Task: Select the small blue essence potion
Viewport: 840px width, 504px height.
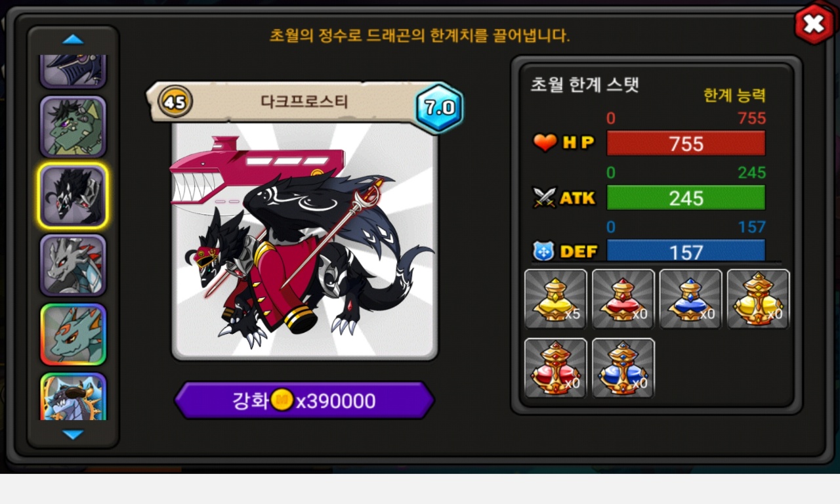Action: pos(690,299)
